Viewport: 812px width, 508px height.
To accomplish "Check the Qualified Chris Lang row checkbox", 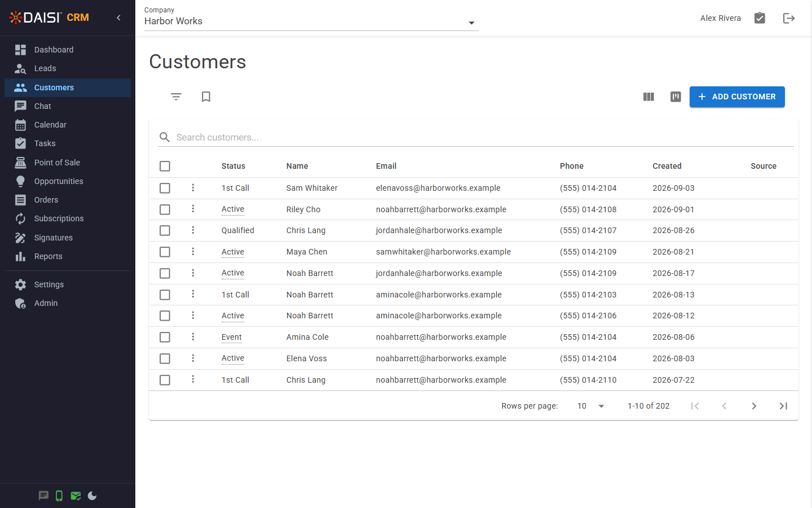I will pyautogui.click(x=165, y=230).
